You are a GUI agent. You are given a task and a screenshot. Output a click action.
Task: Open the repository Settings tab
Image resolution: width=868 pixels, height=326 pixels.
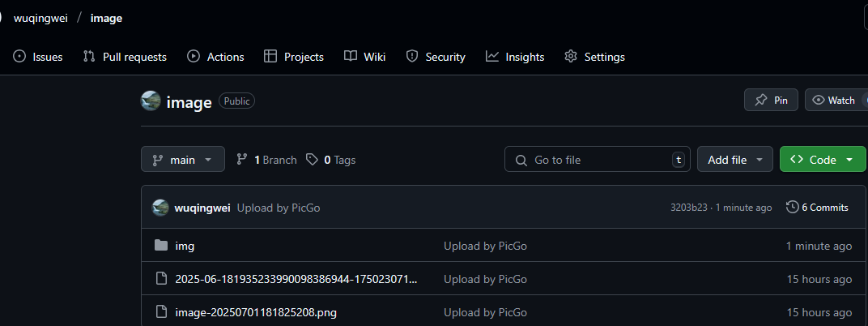tap(594, 57)
